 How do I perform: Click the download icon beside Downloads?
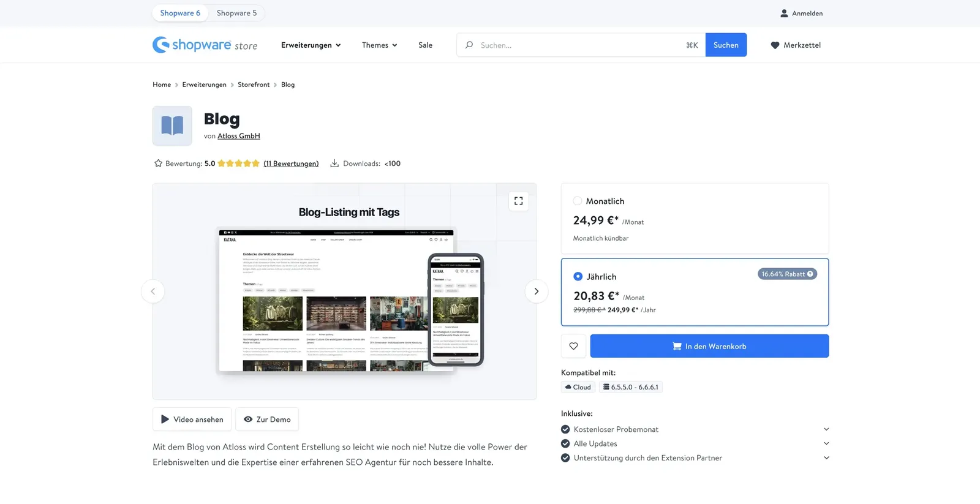coord(334,164)
